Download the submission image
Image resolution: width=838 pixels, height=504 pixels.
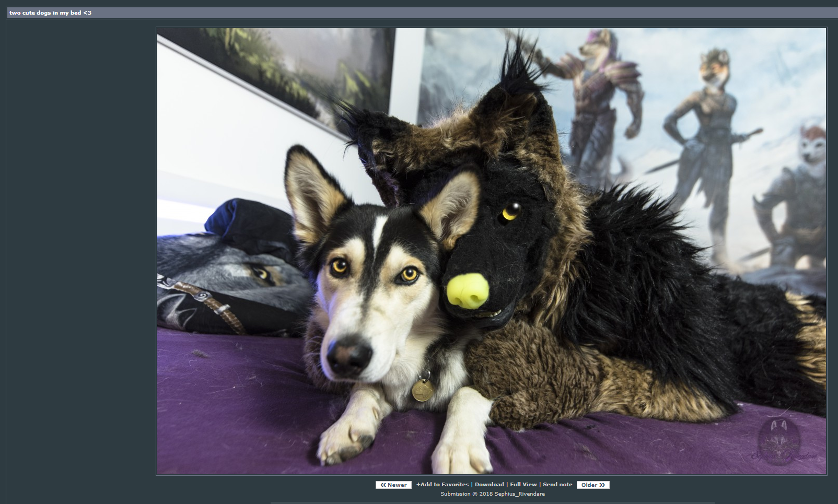click(x=489, y=485)
